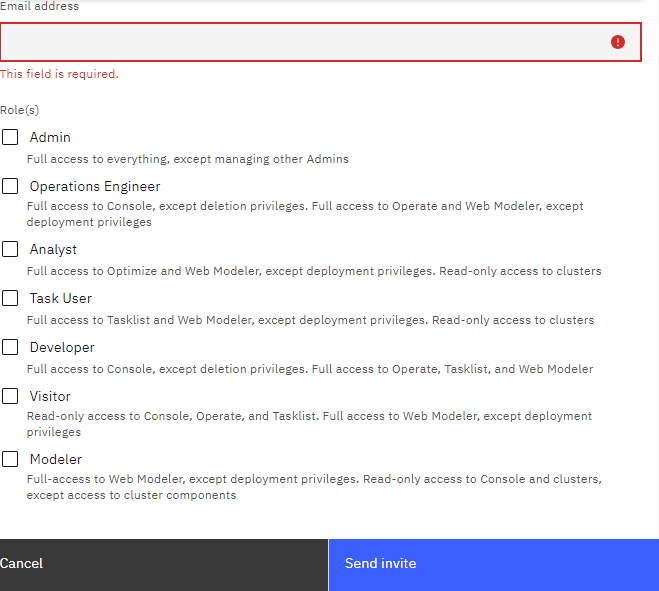This screenshot has width=659, height=591.
Task: Enable the Admin role checkbox
Action: pos(10,137)
